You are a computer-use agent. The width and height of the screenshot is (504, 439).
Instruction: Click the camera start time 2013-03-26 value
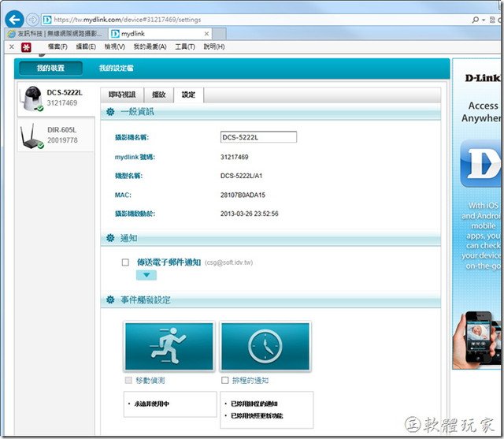click(x=249, y=214)
